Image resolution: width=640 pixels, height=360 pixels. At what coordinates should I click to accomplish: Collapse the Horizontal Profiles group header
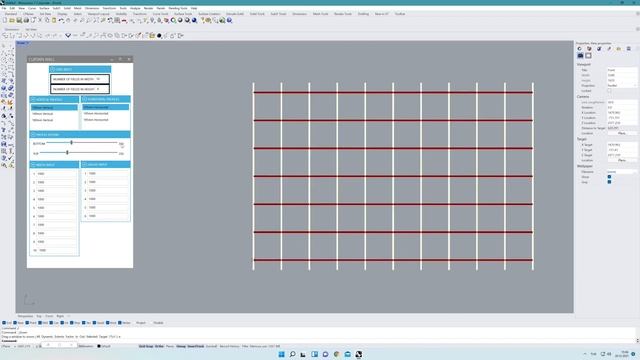[106, 99]
